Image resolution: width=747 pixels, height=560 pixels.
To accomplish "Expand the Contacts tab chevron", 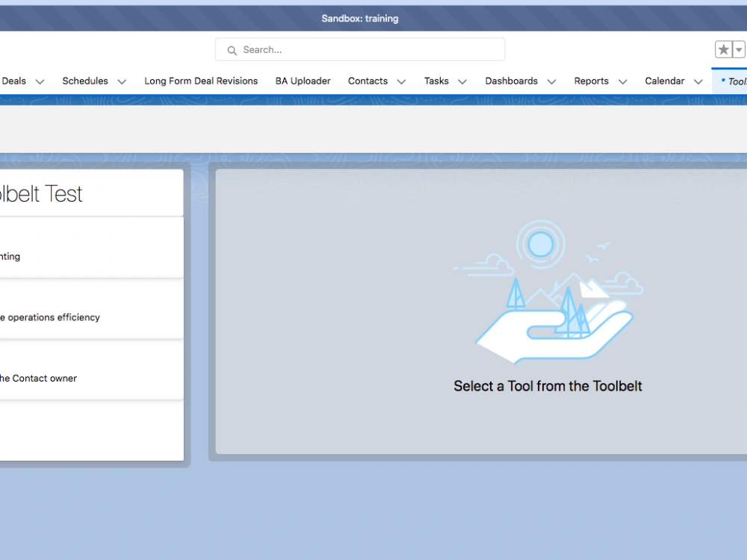I will pos(402,81).
